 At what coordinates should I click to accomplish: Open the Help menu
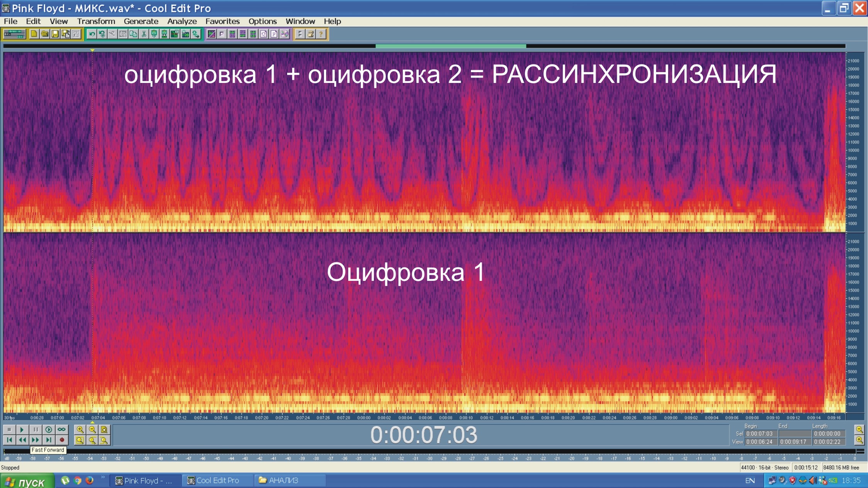pyautogui.click(x=332, y=21)
